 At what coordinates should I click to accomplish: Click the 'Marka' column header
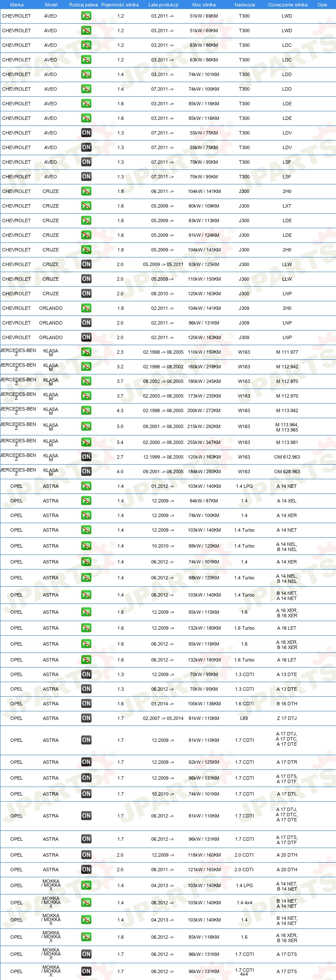pyautogui.click(x=17, y=5)
